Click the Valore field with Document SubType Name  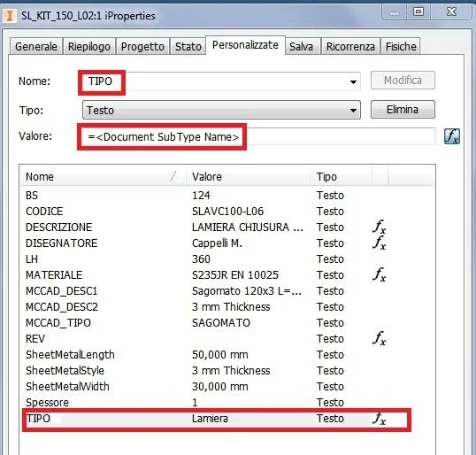(x=258, y=136)
